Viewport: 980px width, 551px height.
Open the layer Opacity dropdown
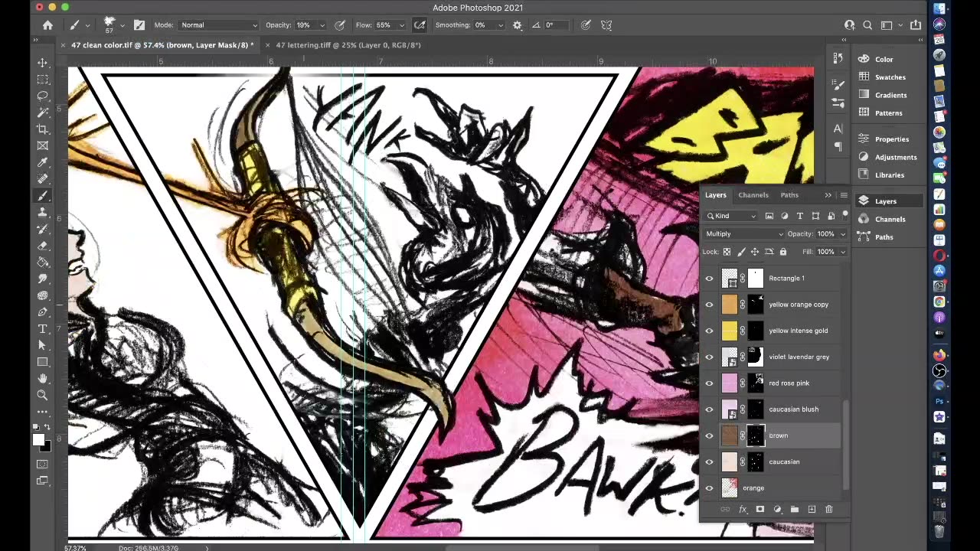[843, 234]
